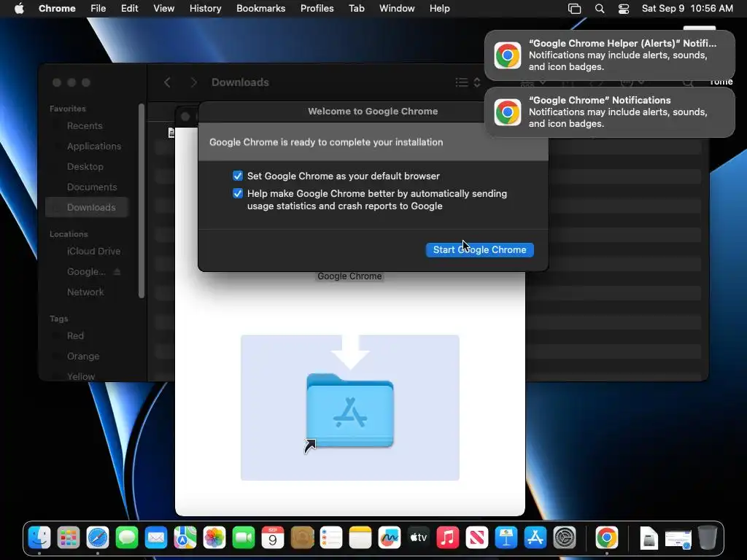Select Applications in Finder sidebar
The image size is (747, 560).
[94, 146]
